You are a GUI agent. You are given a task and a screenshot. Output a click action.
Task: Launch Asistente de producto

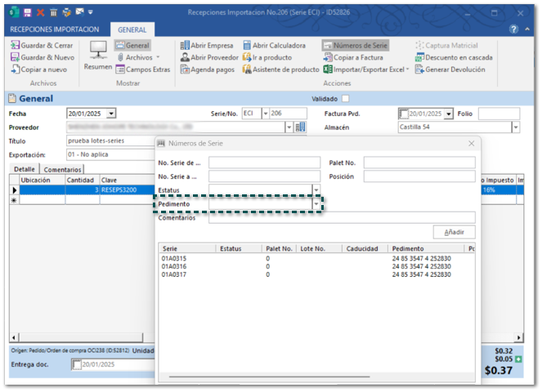280,70
